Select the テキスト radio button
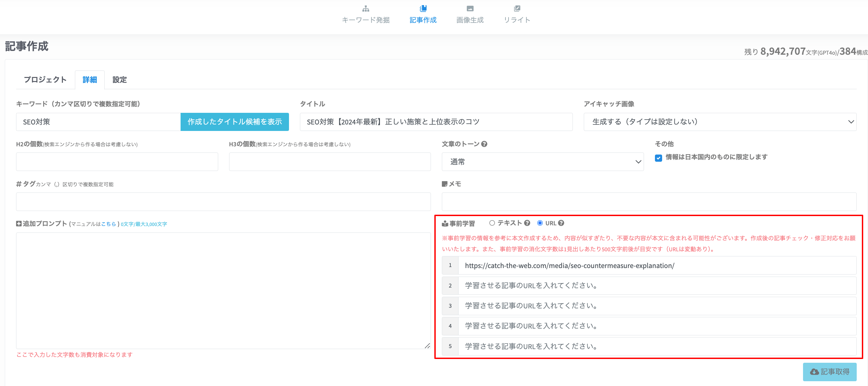The width and height of the screenshot is (868, 386). [492, 223]
